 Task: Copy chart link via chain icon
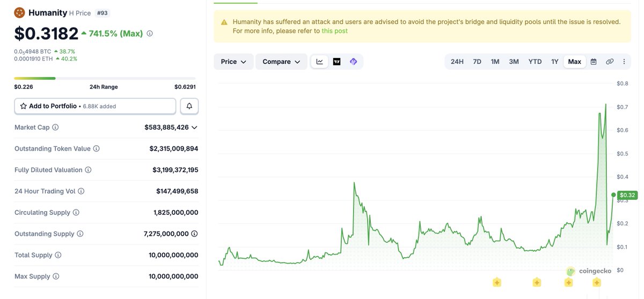(x=610, y=62)
